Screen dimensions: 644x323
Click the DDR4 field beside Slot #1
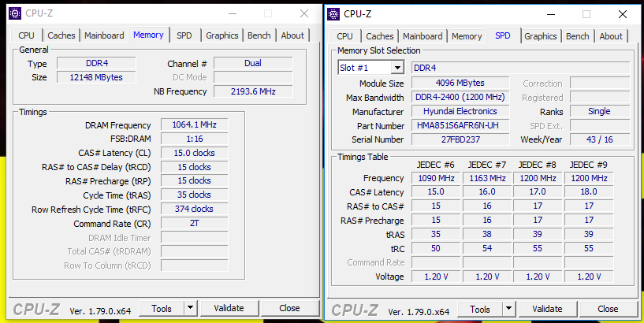click(520, 68)
